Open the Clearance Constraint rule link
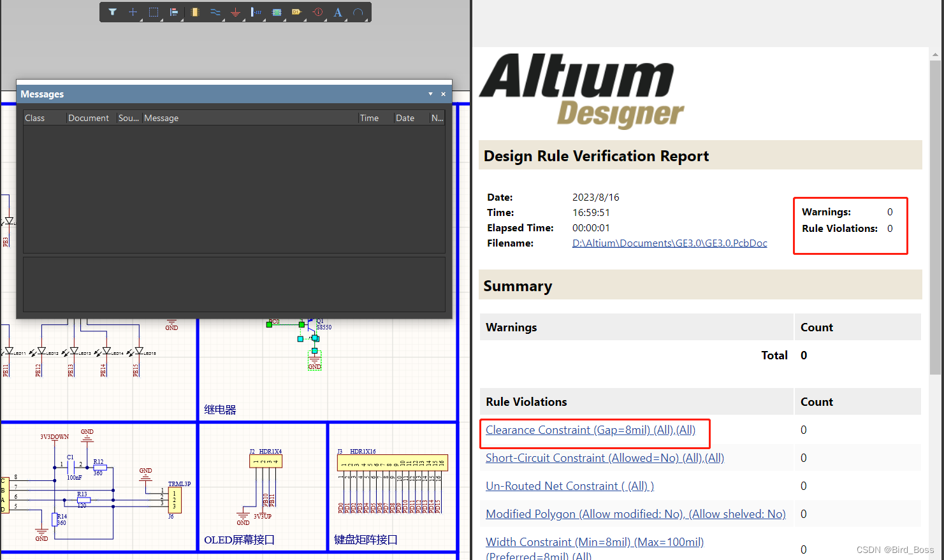The image size is (944, 560). tap(590, 430)
